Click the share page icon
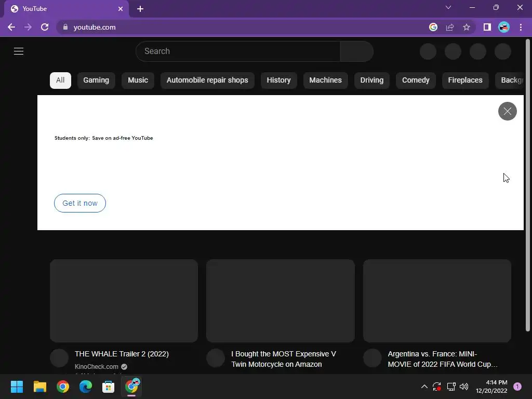Screen dimensions: 532x399 450,27
